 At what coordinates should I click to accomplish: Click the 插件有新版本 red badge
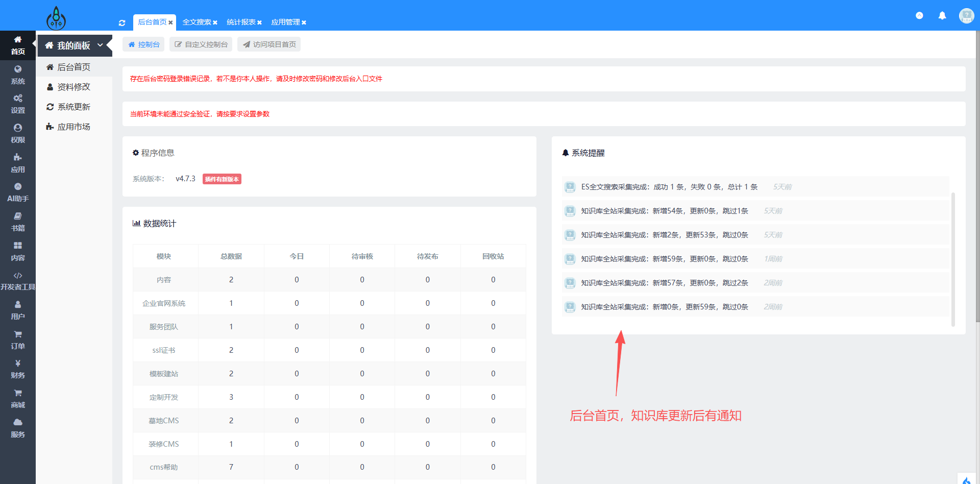coord(222,179)
